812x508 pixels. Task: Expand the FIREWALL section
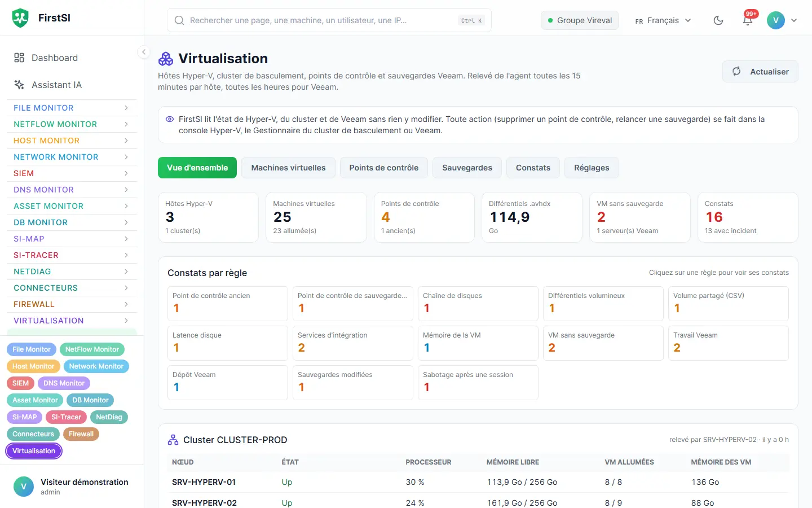(72, 304)
